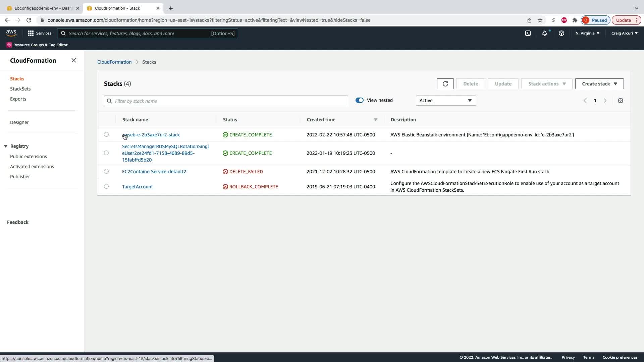Select radio button for TargetAccount stack

point(106,186)
